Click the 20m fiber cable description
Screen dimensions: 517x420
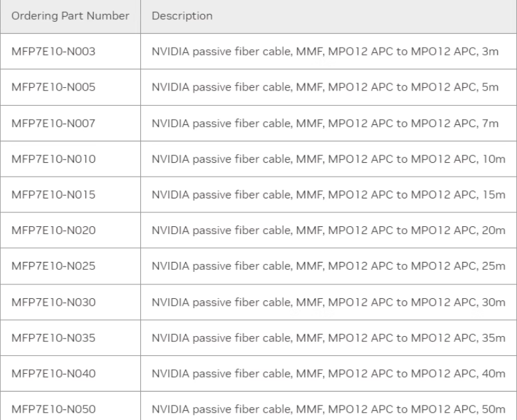pyautogui.click(x=329, y=230)
